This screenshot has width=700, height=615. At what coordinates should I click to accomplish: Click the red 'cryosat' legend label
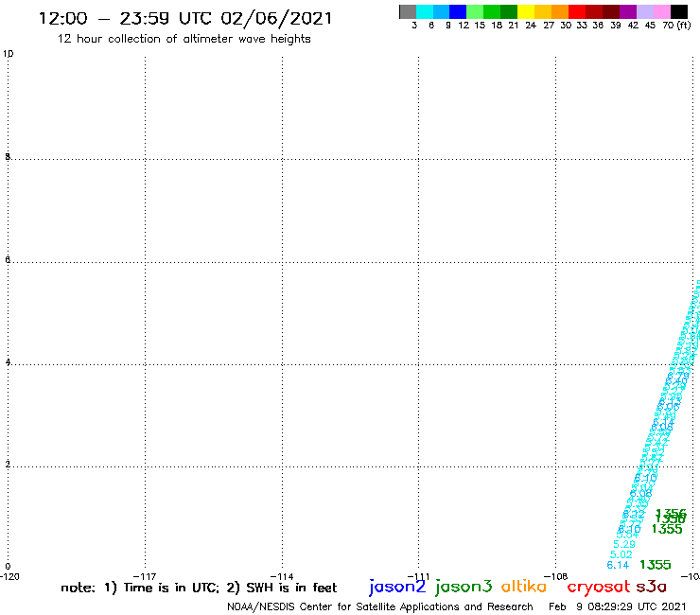(x=598, y=587)
